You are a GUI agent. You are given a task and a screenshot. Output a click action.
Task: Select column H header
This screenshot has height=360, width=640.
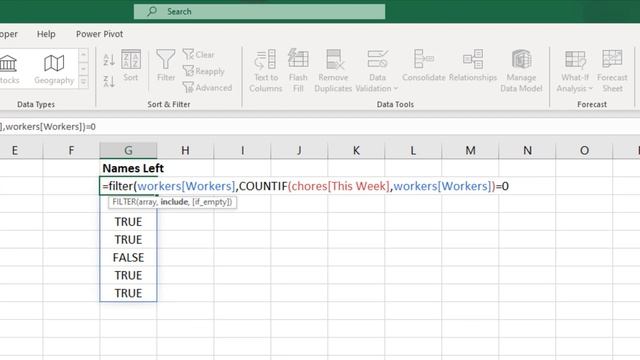point(185,151)
